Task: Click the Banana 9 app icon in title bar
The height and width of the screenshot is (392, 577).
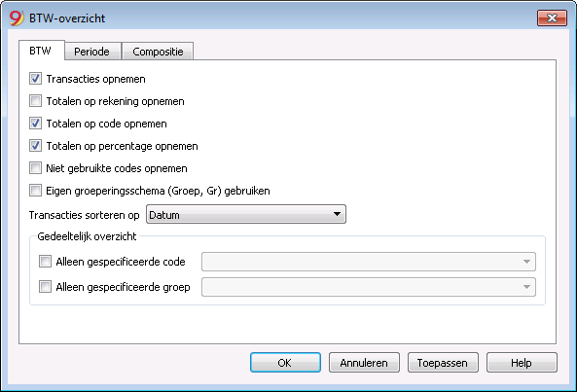Action: click(17, 18)
